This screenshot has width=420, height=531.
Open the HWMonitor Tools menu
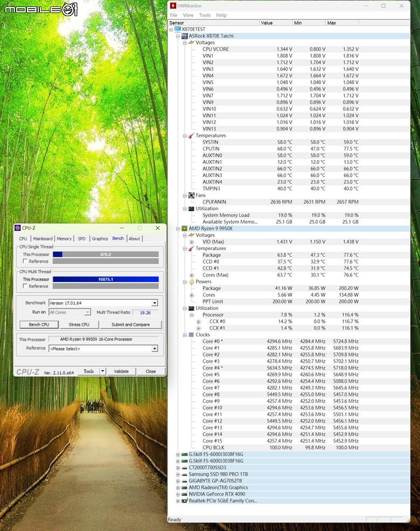coord(205,15)
